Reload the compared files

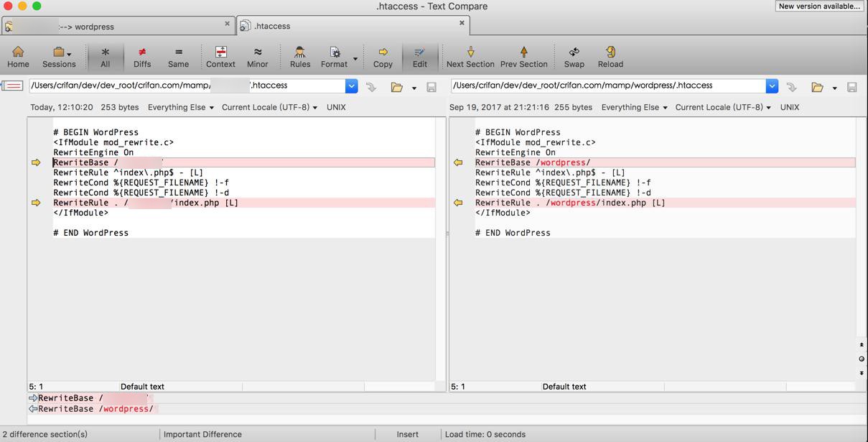pos(610,57)
